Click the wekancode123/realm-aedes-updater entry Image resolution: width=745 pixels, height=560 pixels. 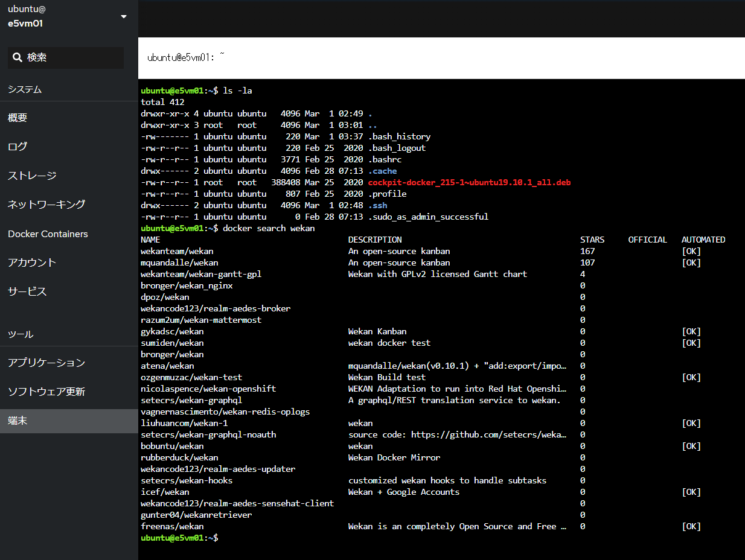218,469
